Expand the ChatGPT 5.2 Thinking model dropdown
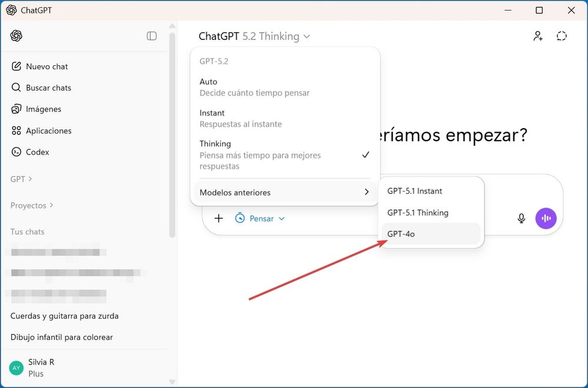Image resolution: width=588 pixels, height=388 pixels. coord(254,36)
